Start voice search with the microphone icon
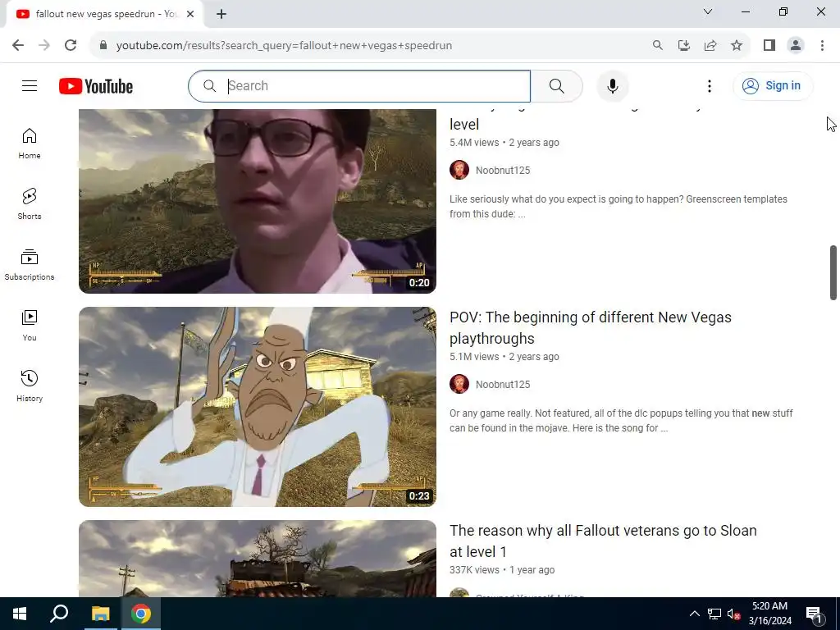The height and width of the screenshot is (630, 840). [612, 85]
